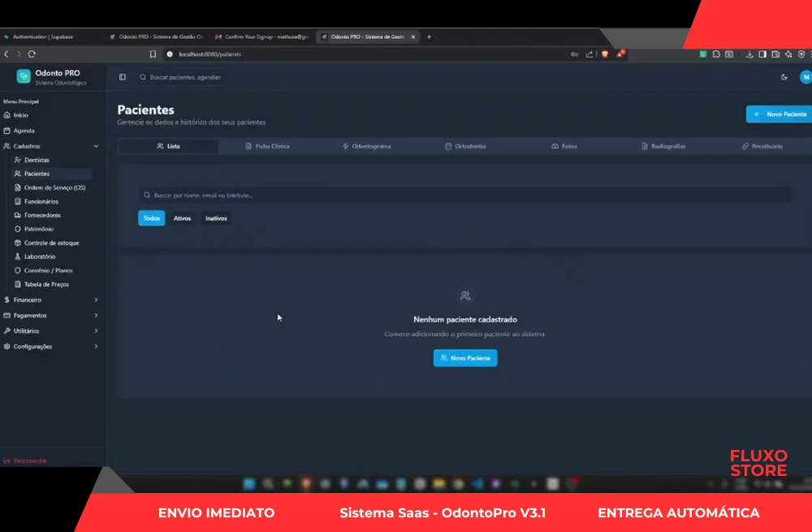This screenshot has height=532, width=812.
Task: Filter patients by Ativos
Action: tap(182, 218)
